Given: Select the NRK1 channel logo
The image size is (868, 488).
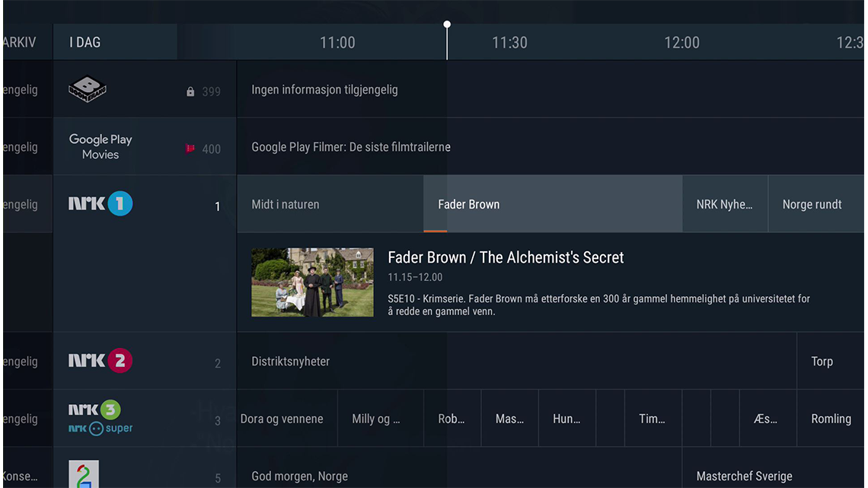Looking at the screenshot, I should [100, 204].
